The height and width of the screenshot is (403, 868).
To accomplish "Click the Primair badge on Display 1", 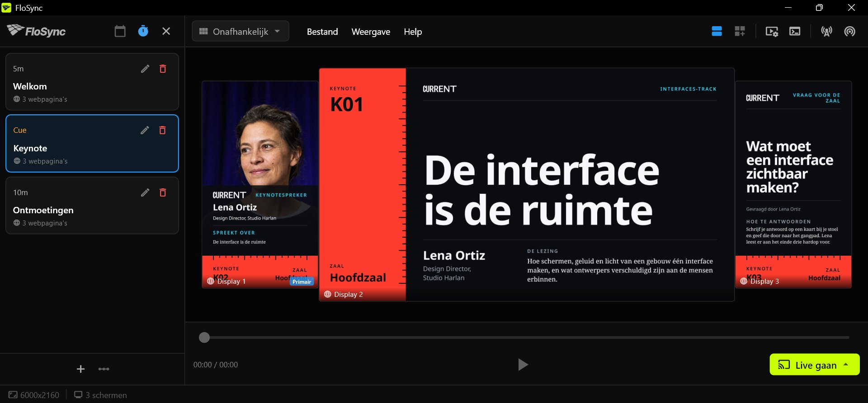I will 302,281.
